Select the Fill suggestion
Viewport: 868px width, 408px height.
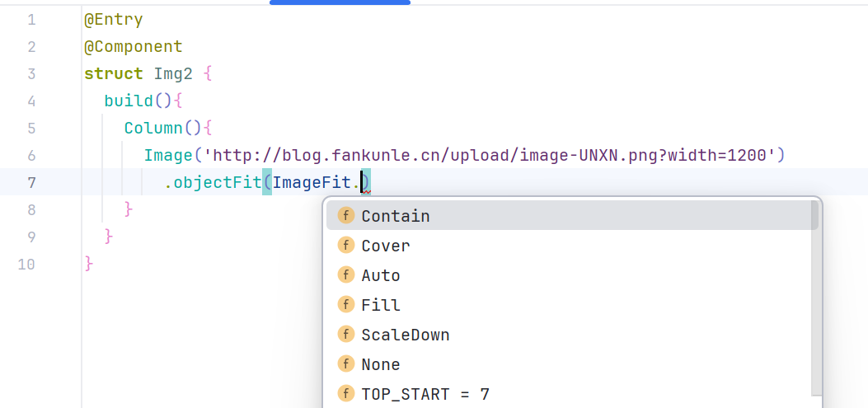pyautogui.click(x=381, y=305)
